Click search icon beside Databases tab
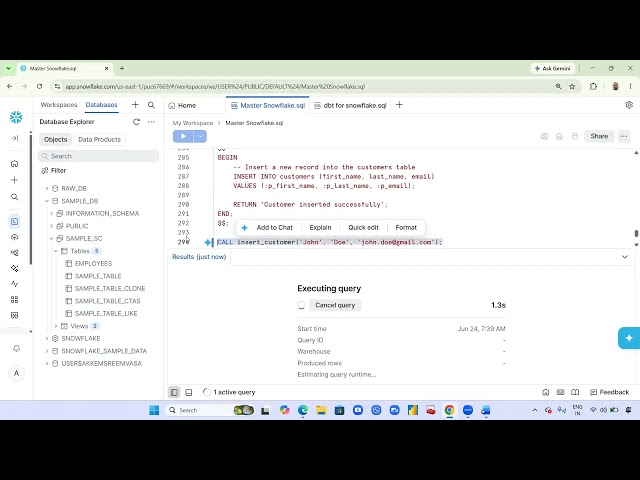This screenshot has width=640, height=480. [151, 105]
